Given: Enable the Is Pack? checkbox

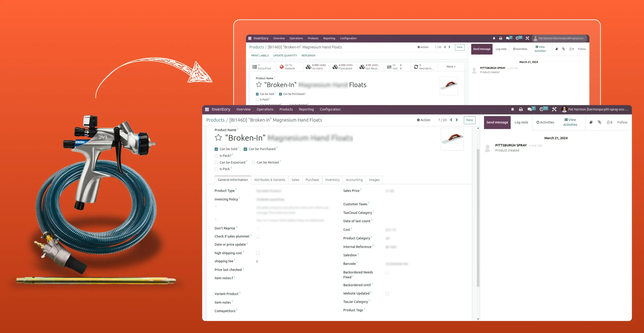Looking at the screenshot, I should (216, 156).
